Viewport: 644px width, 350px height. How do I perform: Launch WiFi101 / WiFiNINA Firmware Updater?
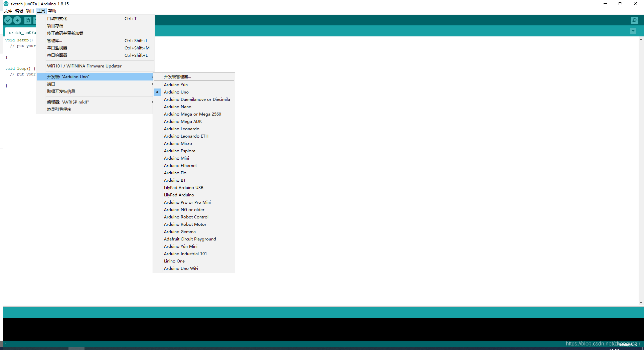click(95, 66)
